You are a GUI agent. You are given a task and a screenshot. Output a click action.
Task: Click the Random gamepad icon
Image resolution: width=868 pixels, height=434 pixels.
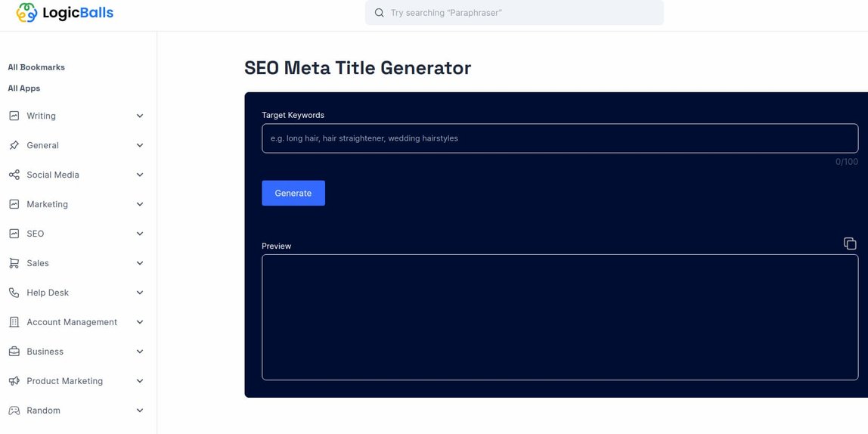pyautogui.click(x=14, y=411)
